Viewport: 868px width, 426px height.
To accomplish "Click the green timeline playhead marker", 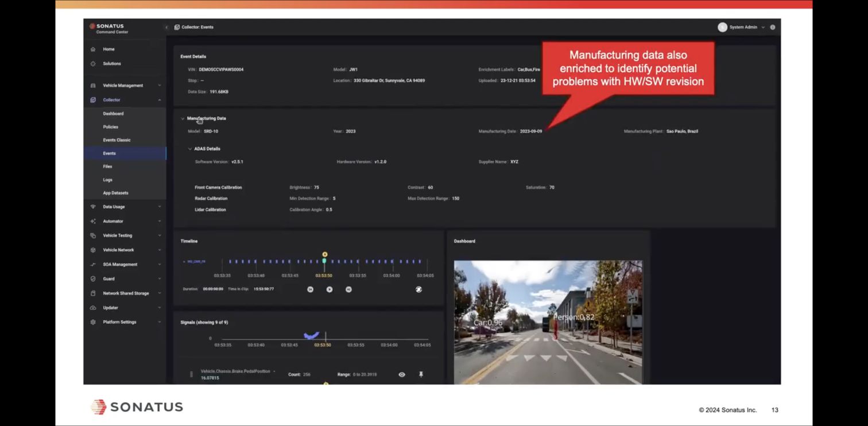I will [324, 261].
